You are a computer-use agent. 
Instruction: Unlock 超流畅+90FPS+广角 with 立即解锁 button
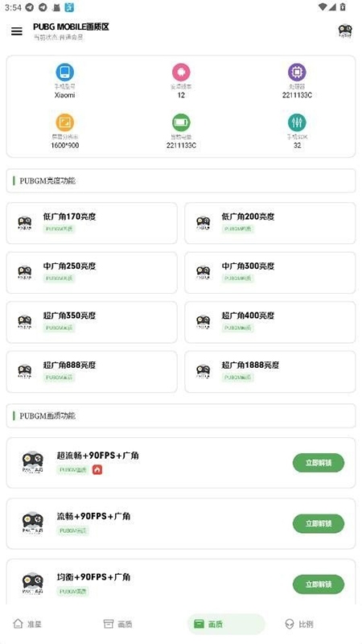coord(319,463)
